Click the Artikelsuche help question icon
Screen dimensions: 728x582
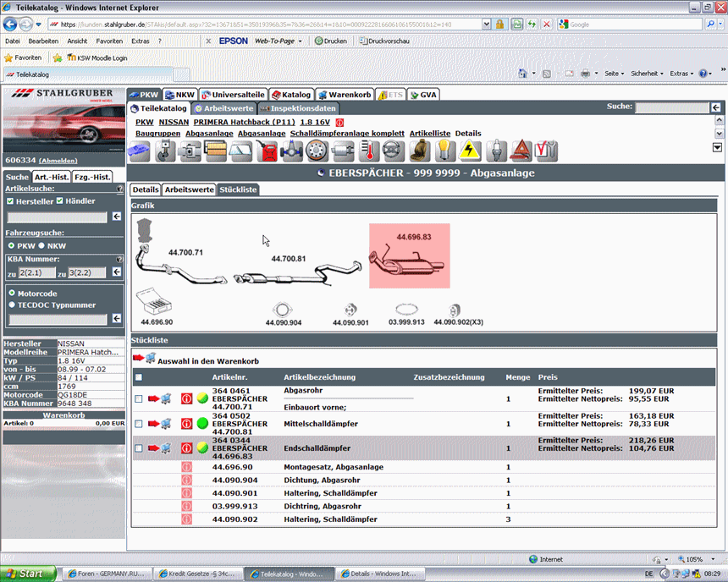click(120, 189)
